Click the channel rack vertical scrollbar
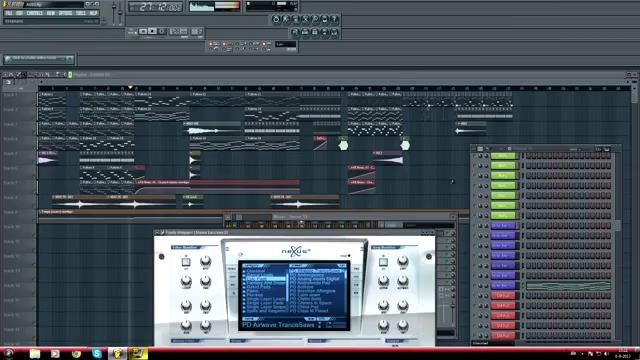The width and height of the screenshot is (640, 360). click(x=618, y=225)
